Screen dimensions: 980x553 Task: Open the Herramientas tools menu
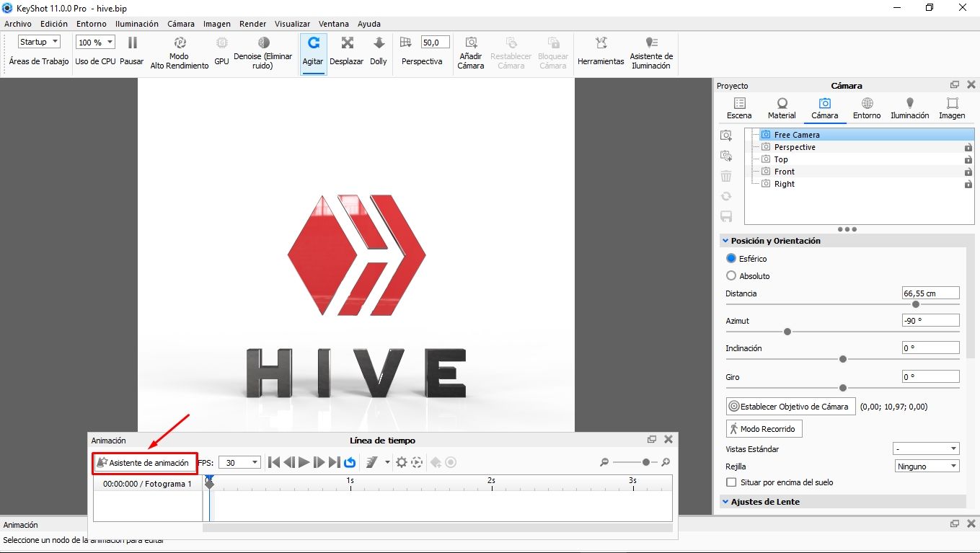pyautogui.click(x=601, y=51)
